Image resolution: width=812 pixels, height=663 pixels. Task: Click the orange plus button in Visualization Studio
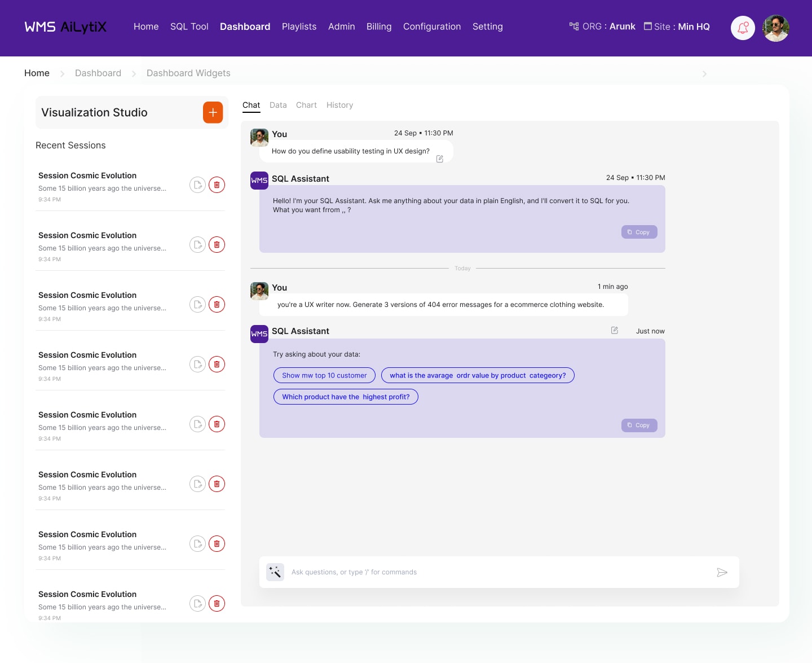point(213,112)
